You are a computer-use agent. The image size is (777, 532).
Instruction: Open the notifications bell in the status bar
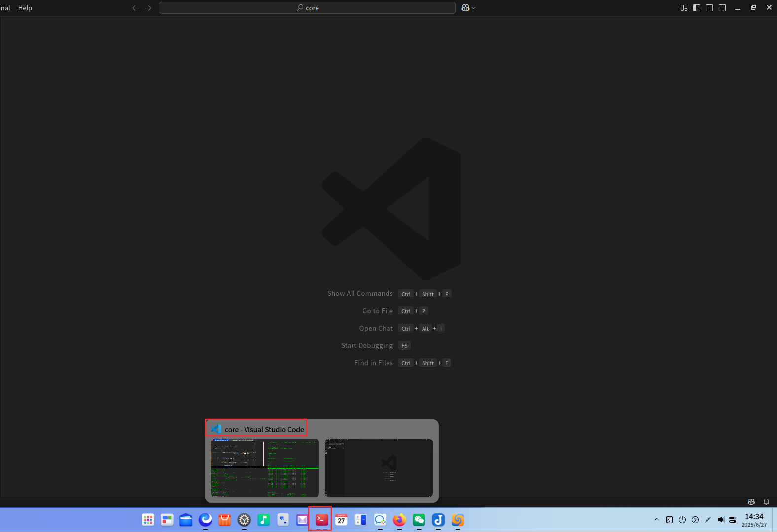[x=766, y=502]
